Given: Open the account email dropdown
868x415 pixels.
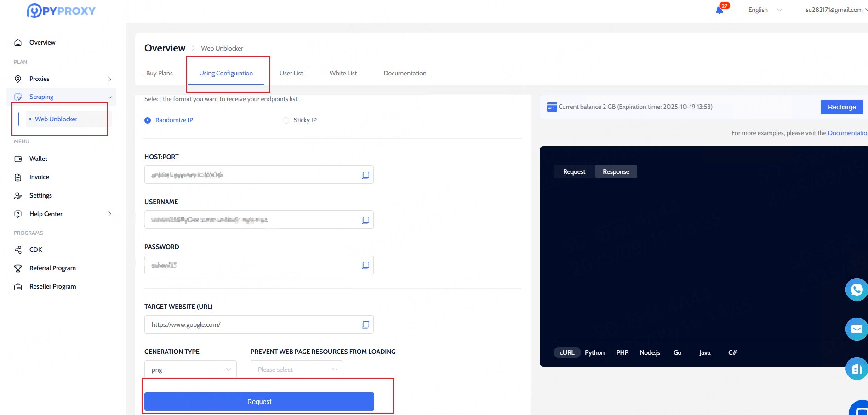Looking at the screenshot, I should 836,10.
